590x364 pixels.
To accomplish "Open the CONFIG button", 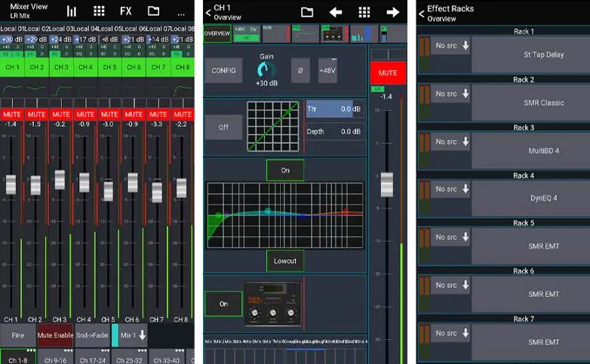I will click(x=223, y=70).
